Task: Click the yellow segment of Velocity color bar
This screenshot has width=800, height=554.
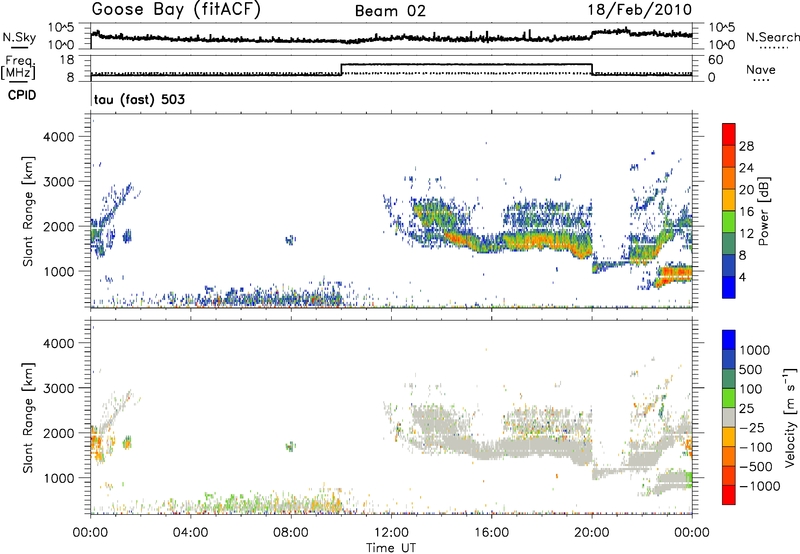Action: tap(729, 437)
